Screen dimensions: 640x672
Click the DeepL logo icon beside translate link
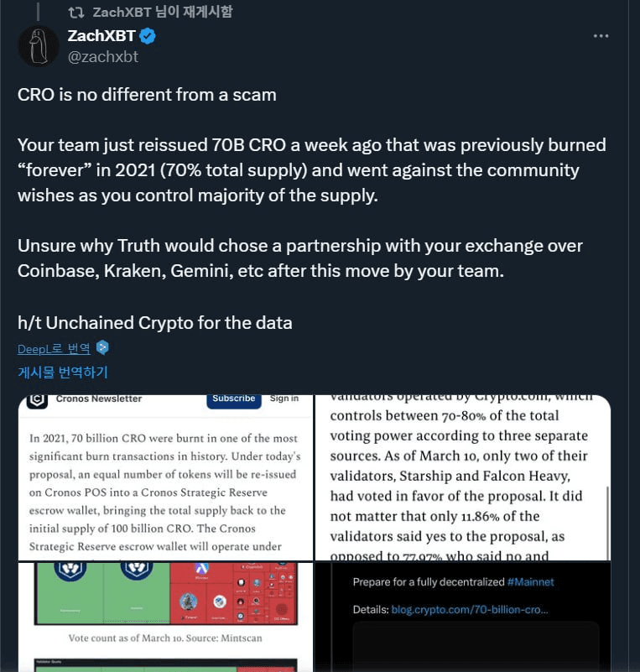click(x=102, y=347)
